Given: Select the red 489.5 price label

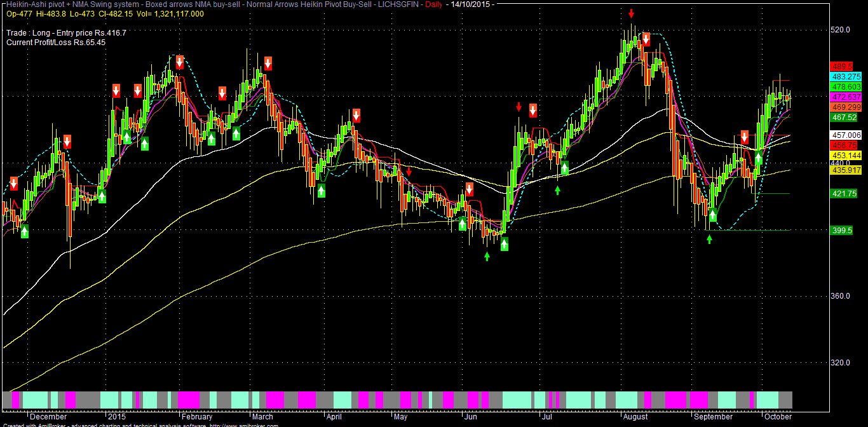Looking at the screenshot, I should (x=841, y=66).
